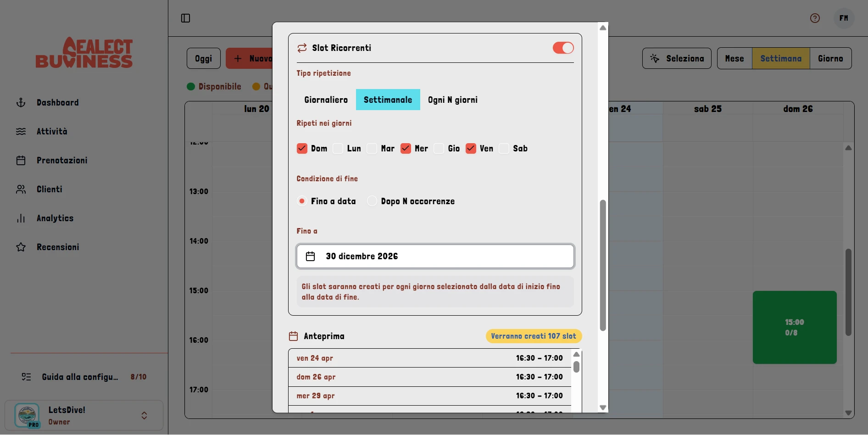Click the lun 20 column header
868x435 pixels.
pos(256,109)
